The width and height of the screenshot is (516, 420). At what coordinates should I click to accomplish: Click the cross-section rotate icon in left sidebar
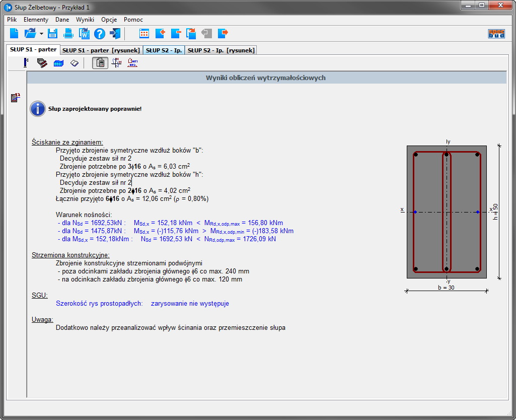[16, 98]
